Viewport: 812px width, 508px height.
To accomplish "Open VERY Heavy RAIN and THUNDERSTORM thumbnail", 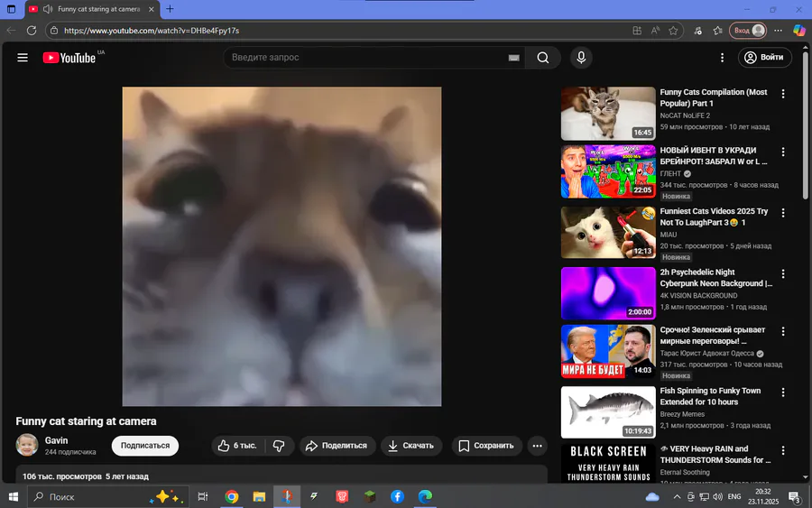I will pyautogui.click(x=608, y=464).
